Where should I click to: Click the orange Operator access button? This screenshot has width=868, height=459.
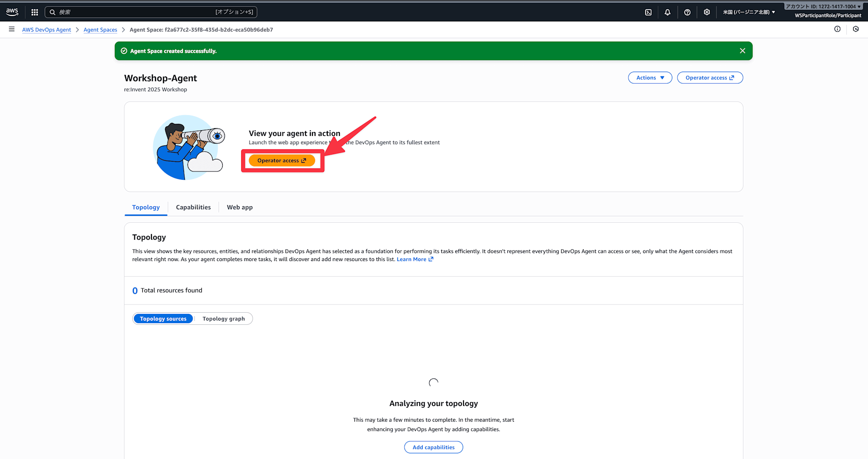tap(282, 161)
